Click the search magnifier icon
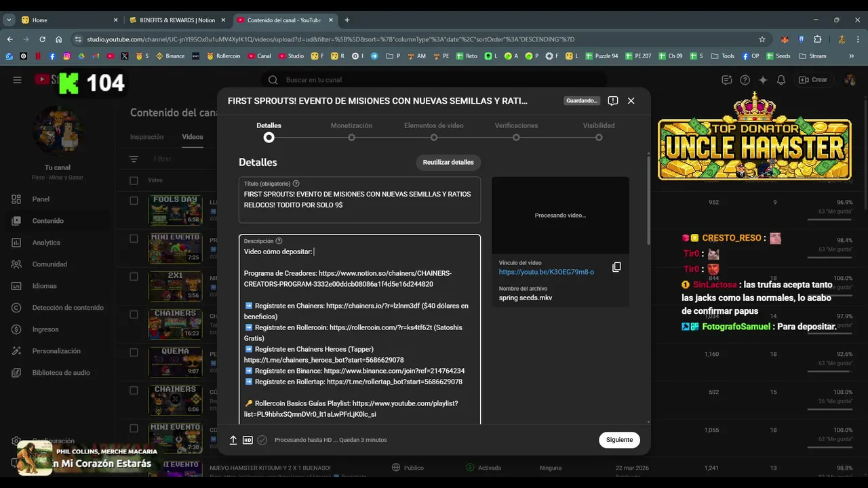 (273, 80)
